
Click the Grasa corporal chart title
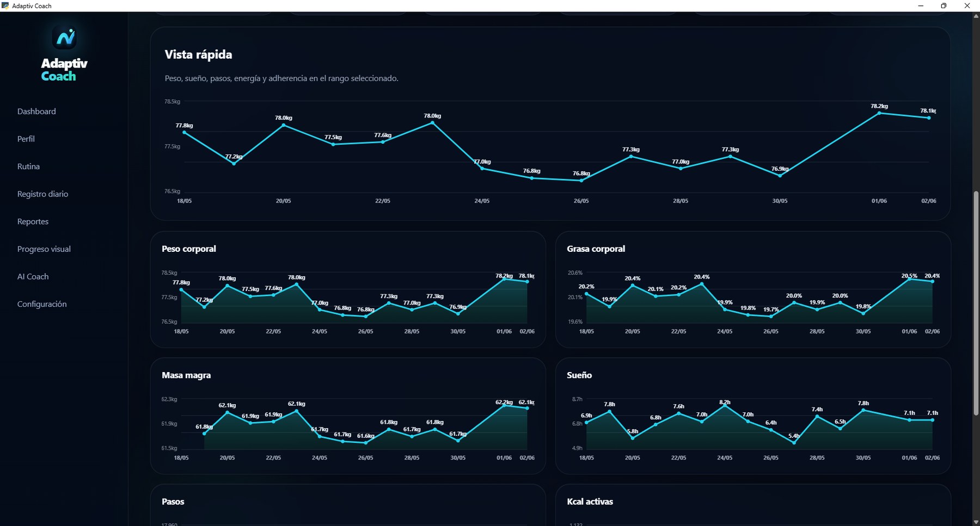(596, 249)
